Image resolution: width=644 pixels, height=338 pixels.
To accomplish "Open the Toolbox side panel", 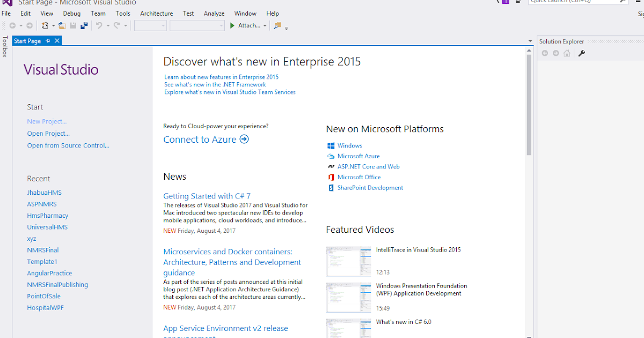I will point(5,47).
